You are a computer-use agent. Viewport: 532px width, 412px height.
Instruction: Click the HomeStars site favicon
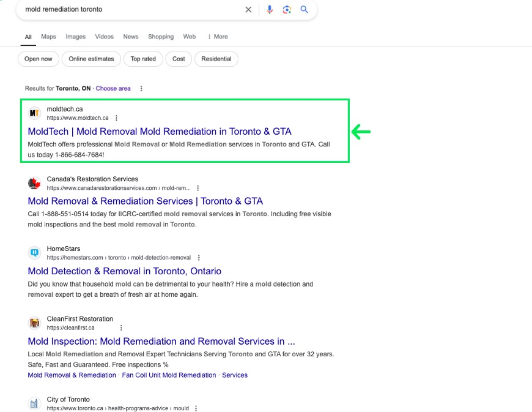click(35, 253)
